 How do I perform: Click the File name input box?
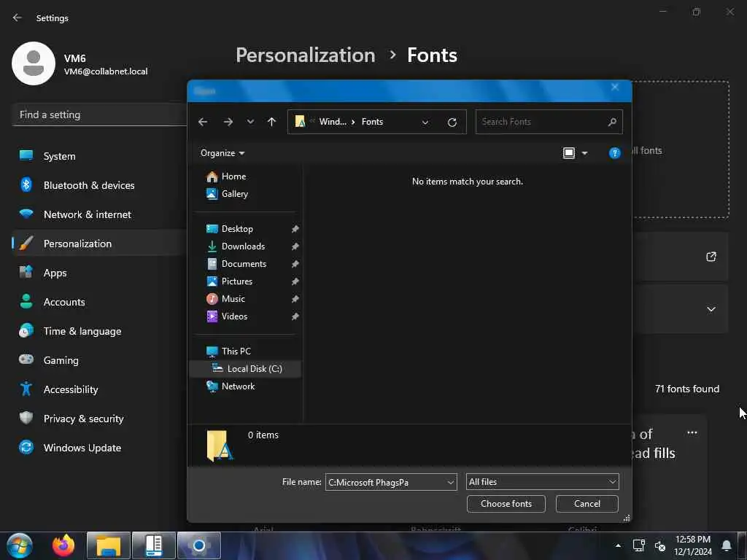[x=385, y=482]
